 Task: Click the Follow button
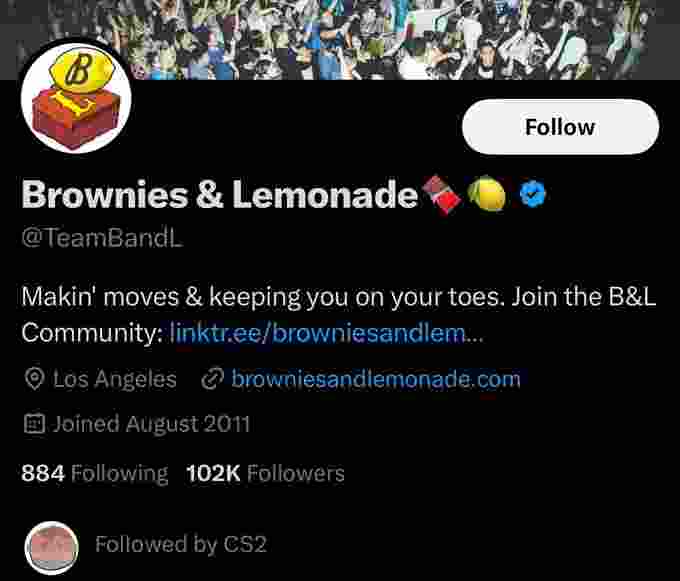(560, 127)
